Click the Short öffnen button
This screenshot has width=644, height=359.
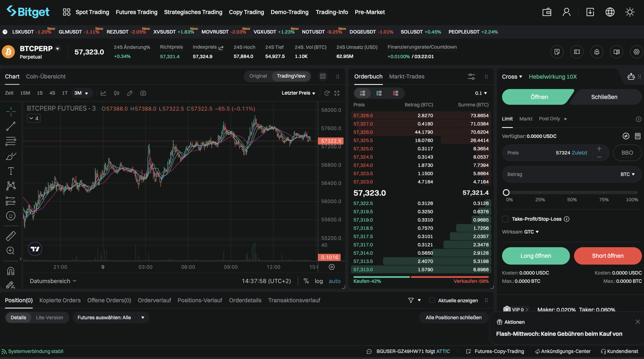click(x=608, y=256)
